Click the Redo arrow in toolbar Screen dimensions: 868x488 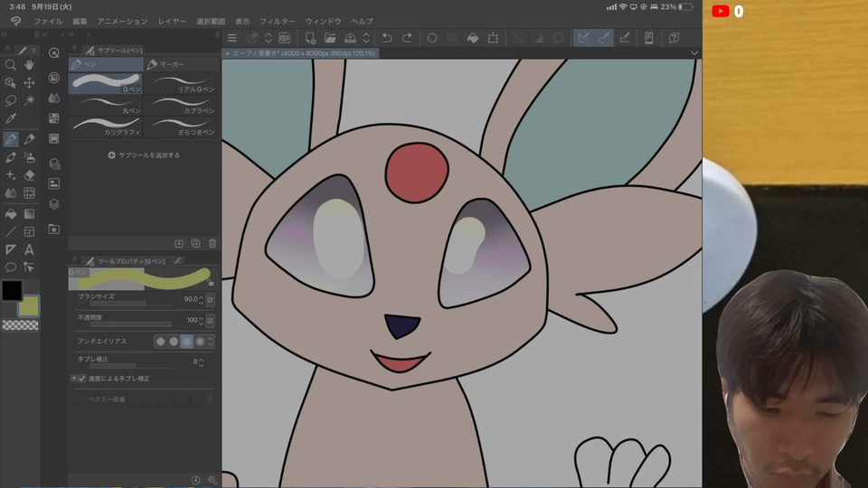click(407, 38)
